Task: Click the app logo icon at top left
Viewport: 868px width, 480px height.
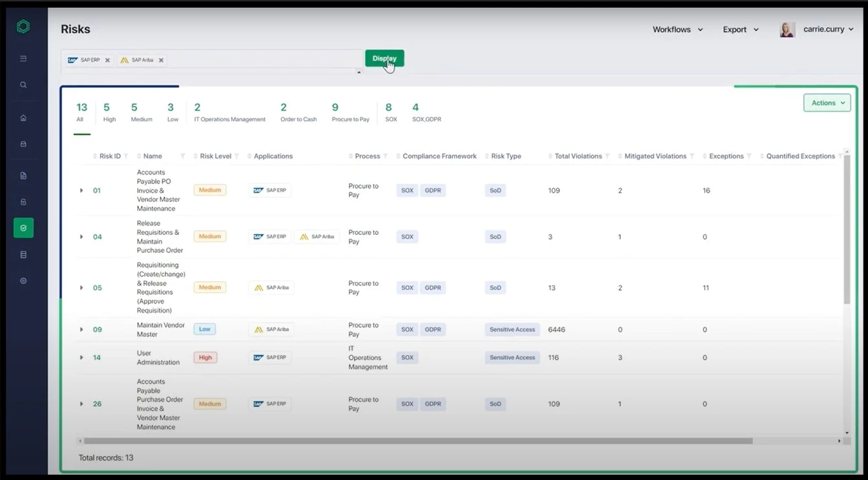Action: pos(23,26)
